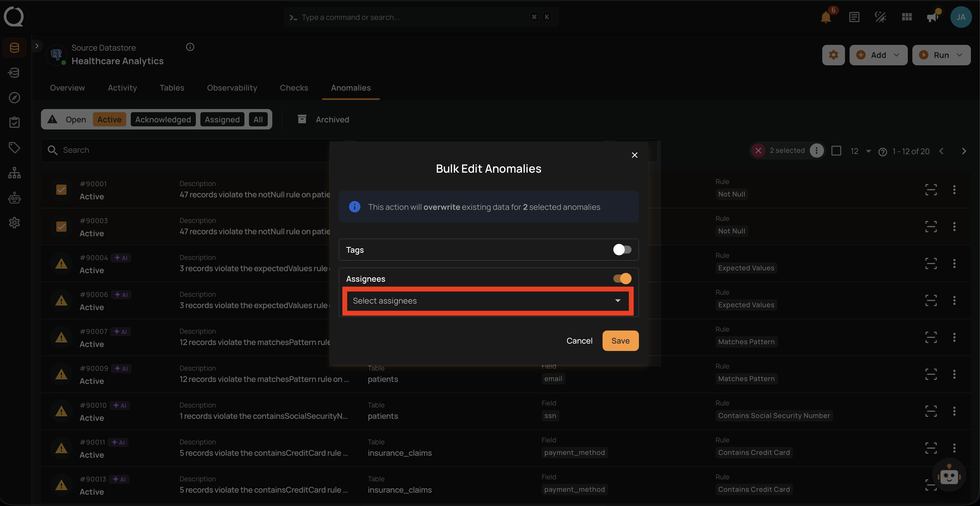Image resolution: width=980 pixels, height=506 pixels.
Task: Open the document list icon in header
Action: point(854,17)
